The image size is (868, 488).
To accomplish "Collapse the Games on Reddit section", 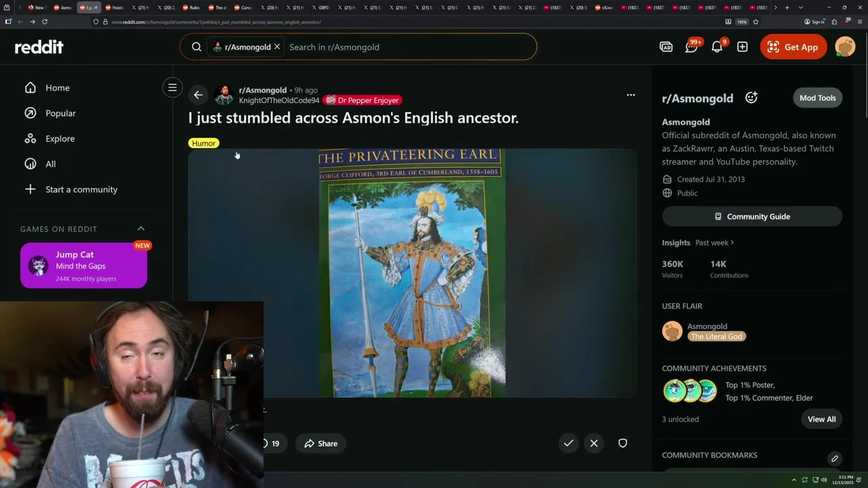I will tap(141, 228).
